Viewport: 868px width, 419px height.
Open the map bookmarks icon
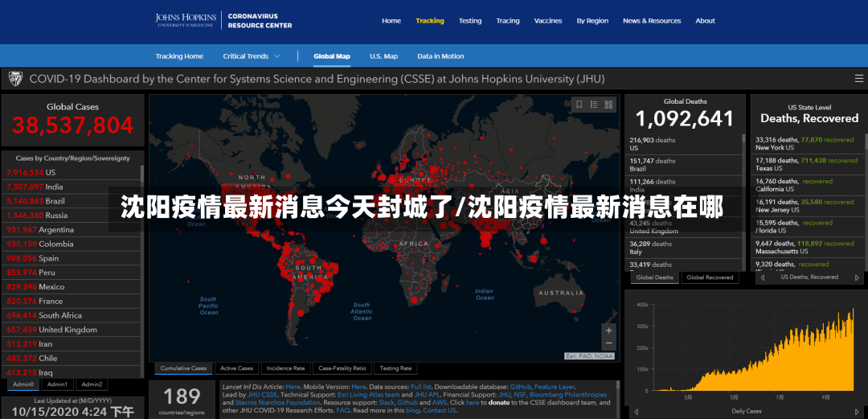pos(579,105)
